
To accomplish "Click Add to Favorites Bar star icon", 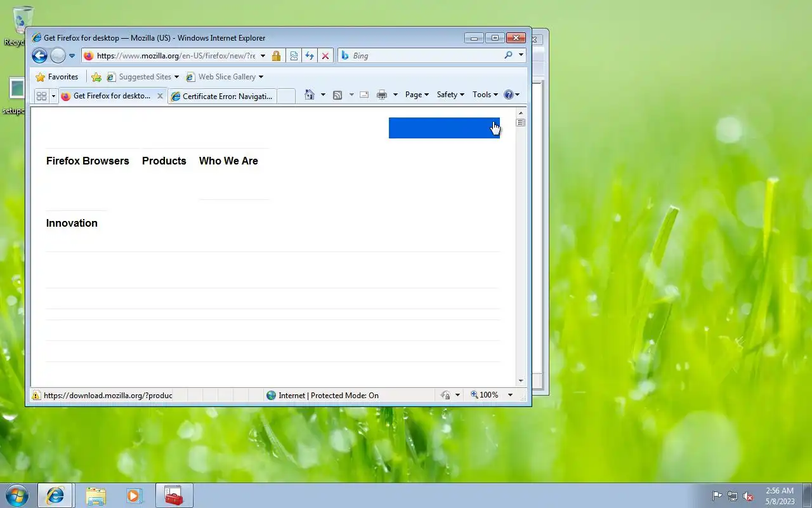I will [x=96, y=77].
